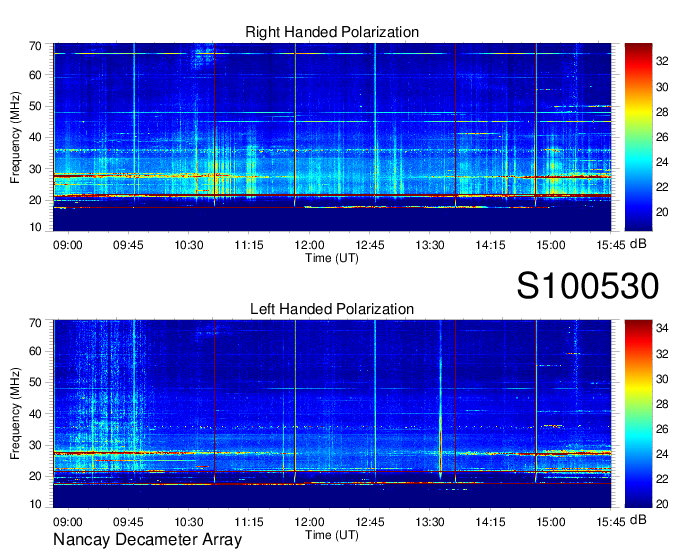Click 'Frequency (MHz)' label of Right Handed plot

[15, 137]
